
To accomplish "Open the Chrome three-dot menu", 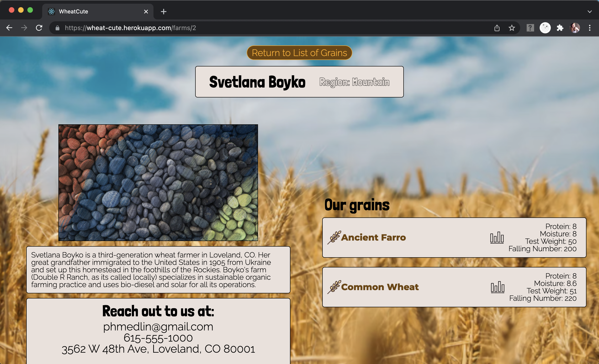I will 589,28.
